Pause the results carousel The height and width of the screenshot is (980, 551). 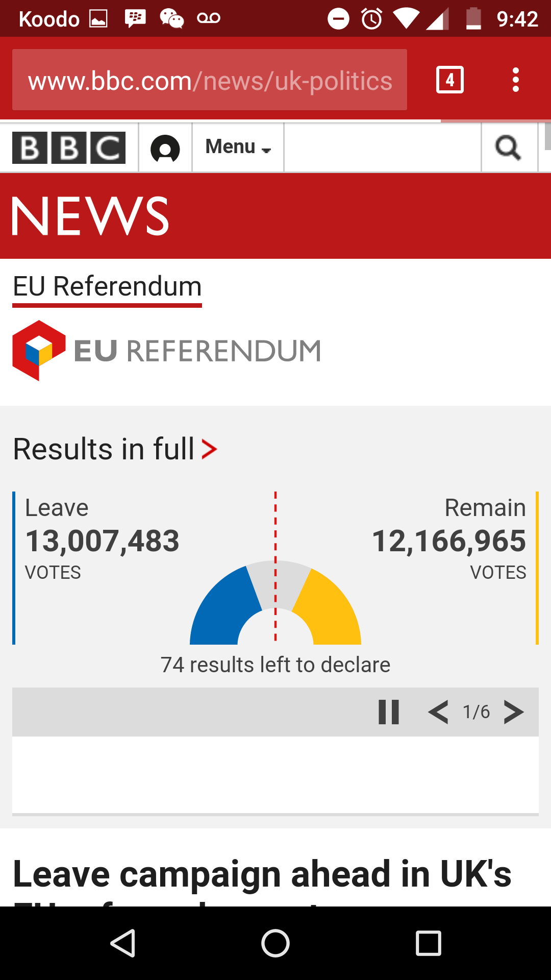click(x=389, y=712)
